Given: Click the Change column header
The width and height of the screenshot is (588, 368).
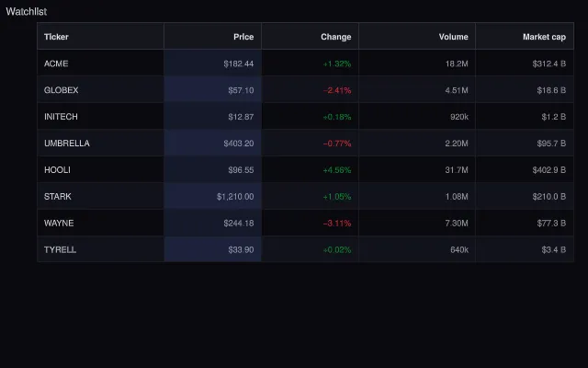Looking at the screenshot, I should 311,37.
